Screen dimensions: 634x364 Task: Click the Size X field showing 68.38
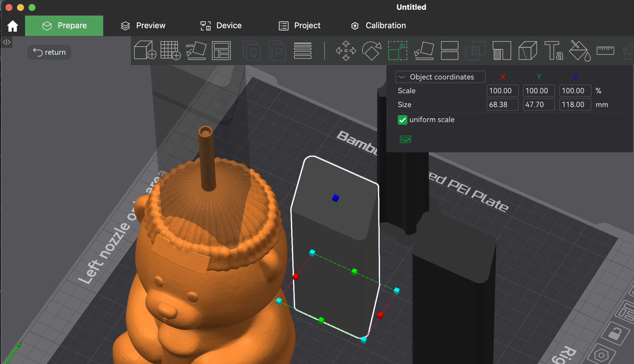point(503,105)
